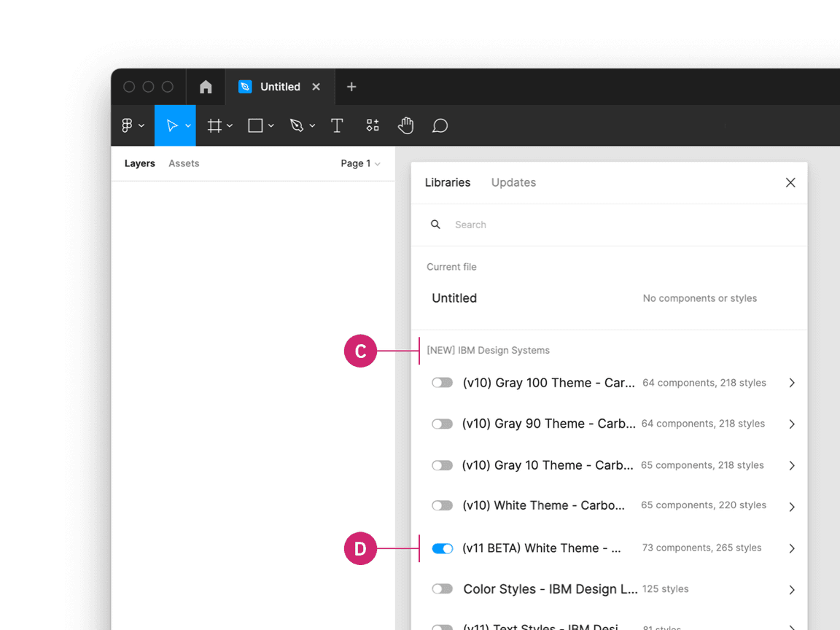840x630 pixels.
Task: Click the file icon on Untitled tab
Action: [245, 87]
